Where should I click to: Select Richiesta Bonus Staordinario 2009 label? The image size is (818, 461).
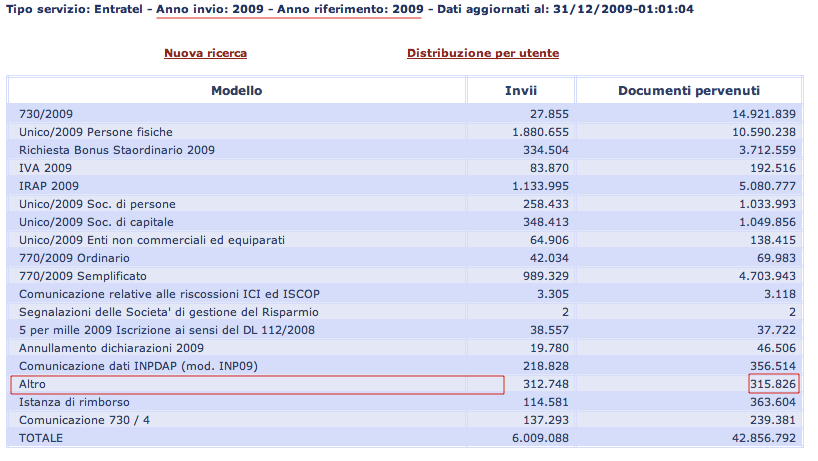click(x=117, y=150)
